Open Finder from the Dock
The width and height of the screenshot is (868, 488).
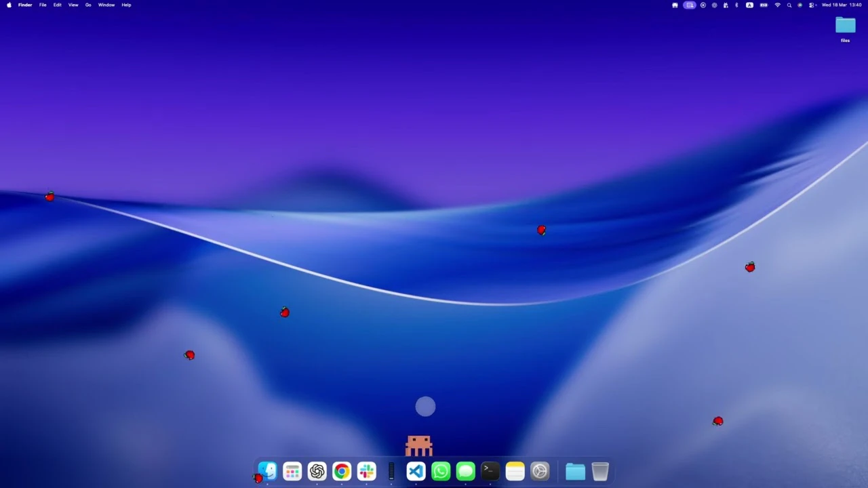(x=267, y=471)
